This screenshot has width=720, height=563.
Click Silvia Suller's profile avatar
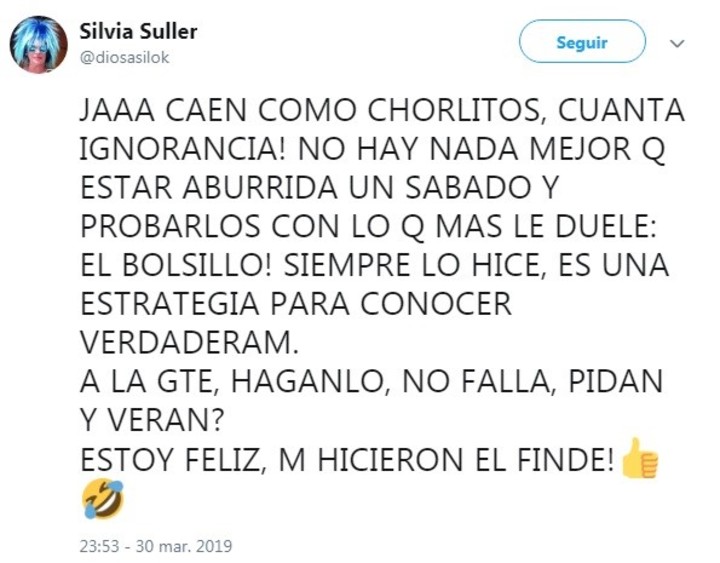[x=38, y=43]
